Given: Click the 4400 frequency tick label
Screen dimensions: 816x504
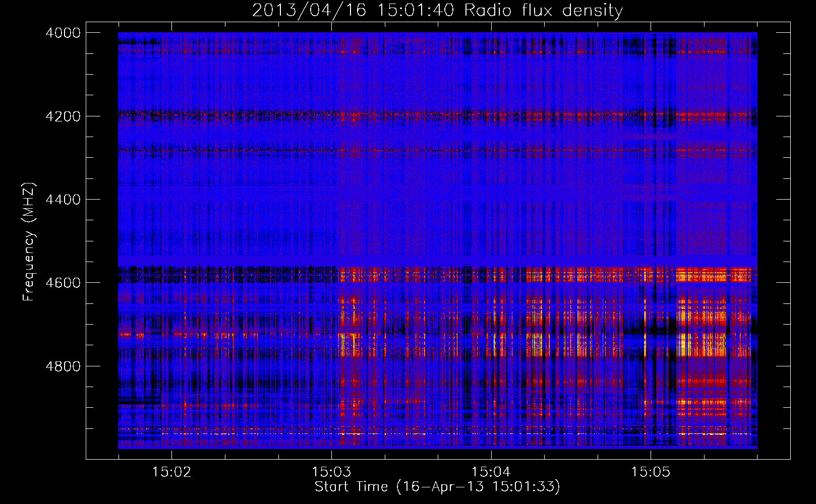Looking at the screenshot, I should click(63, 200).
